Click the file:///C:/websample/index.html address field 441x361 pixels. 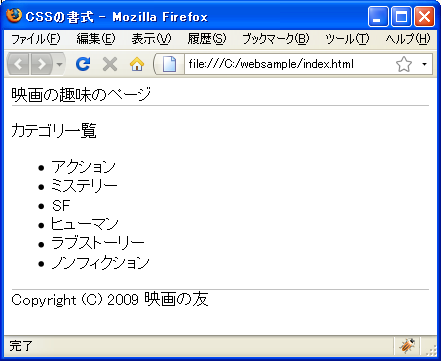(x=271, y=64)
